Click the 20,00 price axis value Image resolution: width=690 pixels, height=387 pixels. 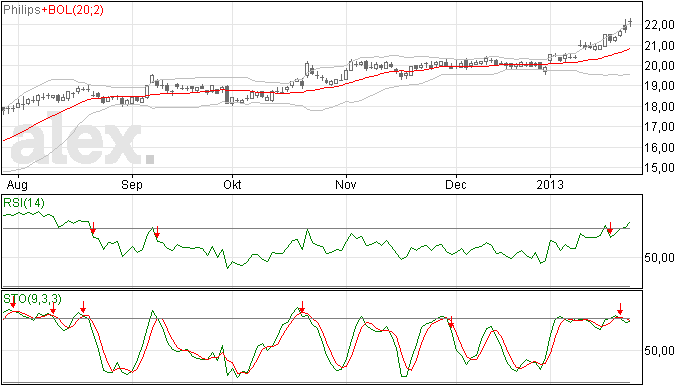point(659,66)
